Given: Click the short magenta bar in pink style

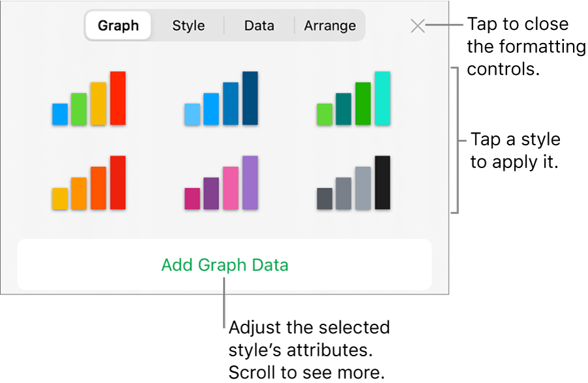Looking at the screenshot, I should [192, 199].
